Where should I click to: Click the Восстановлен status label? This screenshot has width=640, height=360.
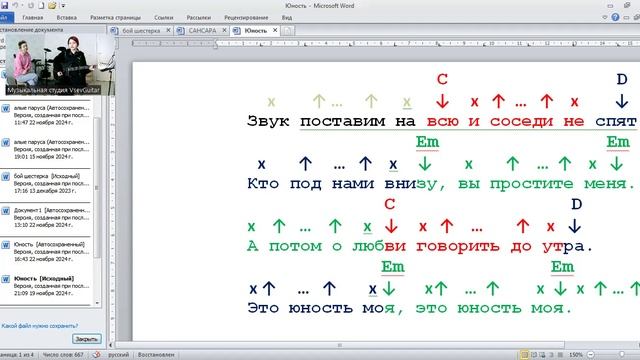pos(156,355)
